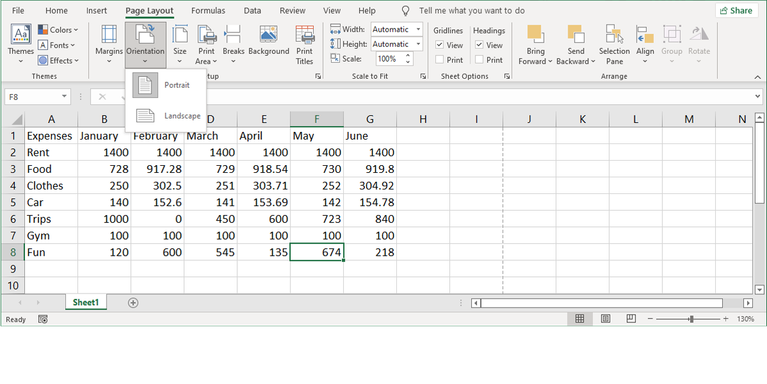Open the Selection Pane
Image resolution: width=767 pixels, height=384 pixels.
pos(614,45)
